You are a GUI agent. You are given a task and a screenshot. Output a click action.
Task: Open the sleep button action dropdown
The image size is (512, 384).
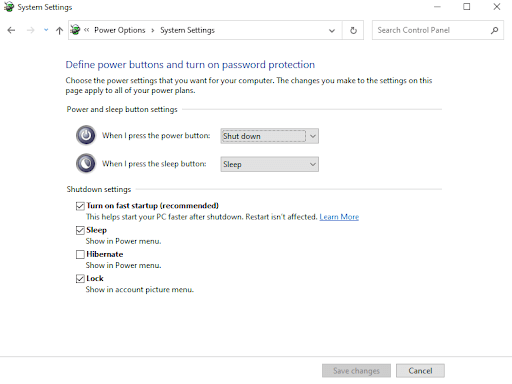(x=269, y=164)
